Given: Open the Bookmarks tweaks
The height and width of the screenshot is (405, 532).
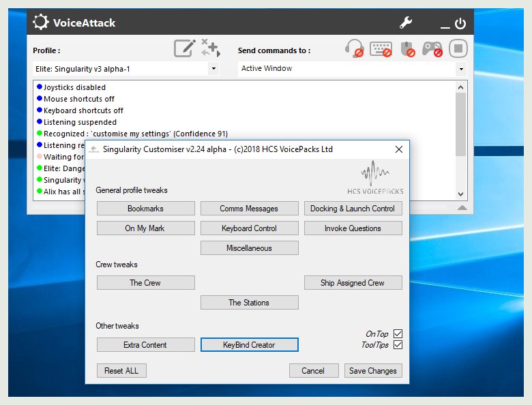Looking at the screenshot, I should pyautogui.click(x=145, y=209).
